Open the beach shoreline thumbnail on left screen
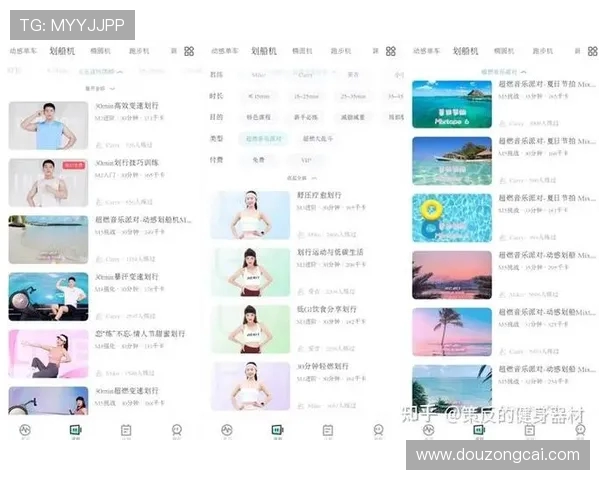The height and width of the screenshot is (480, 600). point(48,240)
